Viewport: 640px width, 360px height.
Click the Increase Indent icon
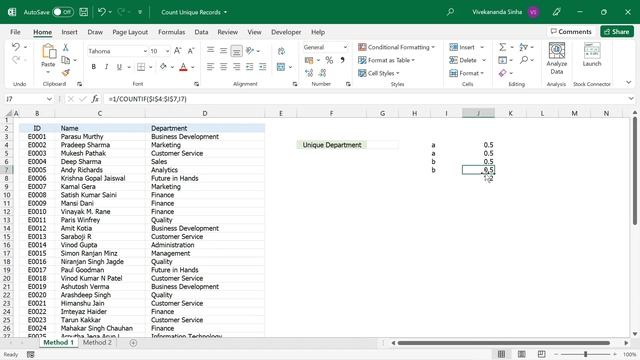coord(262,67)
